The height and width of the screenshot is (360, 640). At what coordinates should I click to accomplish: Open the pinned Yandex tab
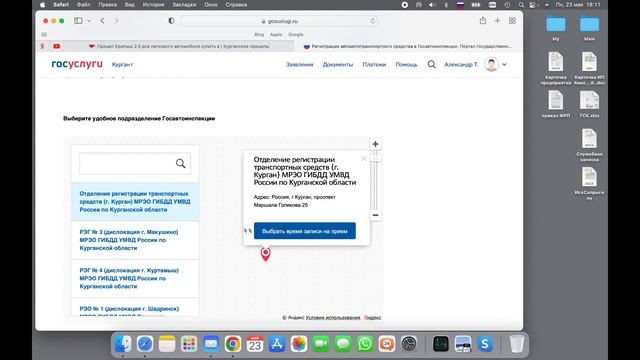click(42, 46)
